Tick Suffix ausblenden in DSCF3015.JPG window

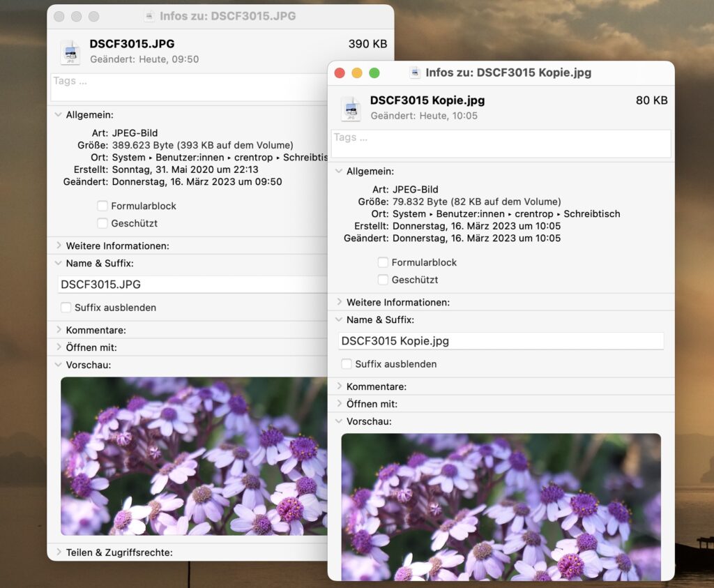pyautogui.click(x=66, y=308)
